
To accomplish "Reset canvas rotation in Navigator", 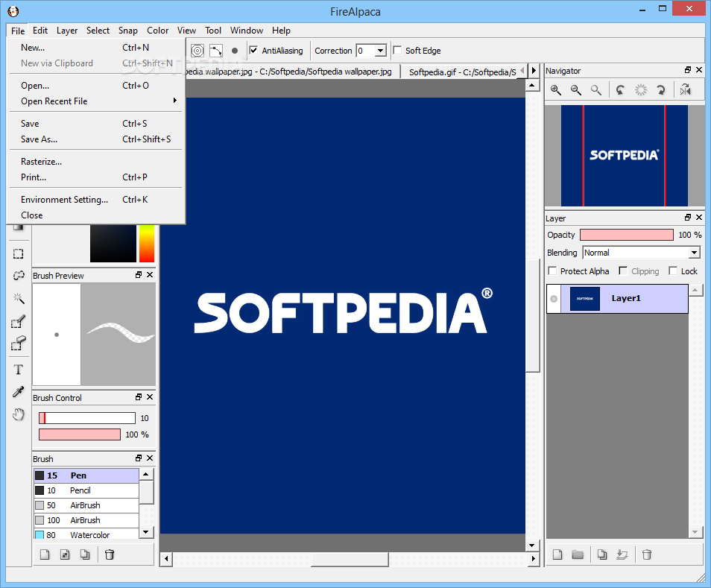I will click(x=641, y=90).
